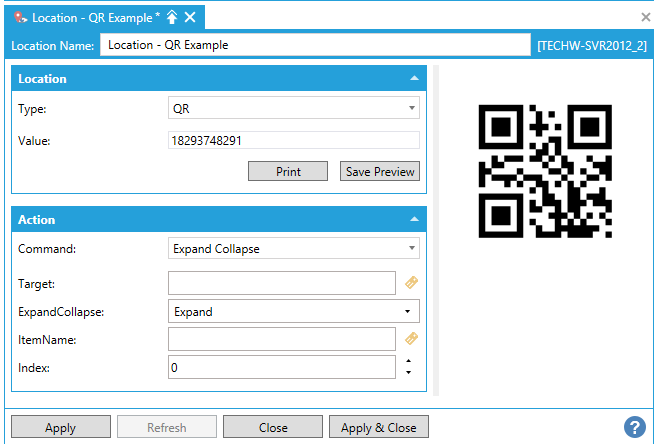Click the pin-up arrow icon in the tab
Image resolution: width=654 pixels, height=444 pixels.
172,17
